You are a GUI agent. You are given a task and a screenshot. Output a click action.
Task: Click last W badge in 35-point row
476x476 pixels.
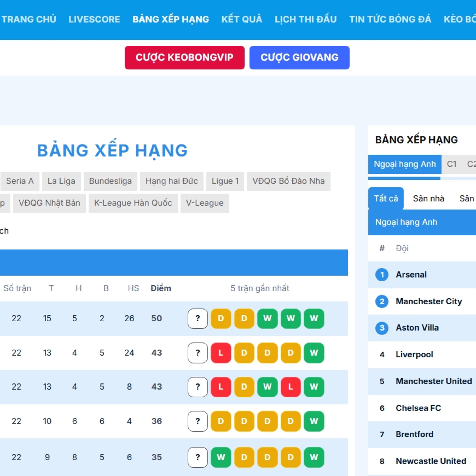coord(314,457)
